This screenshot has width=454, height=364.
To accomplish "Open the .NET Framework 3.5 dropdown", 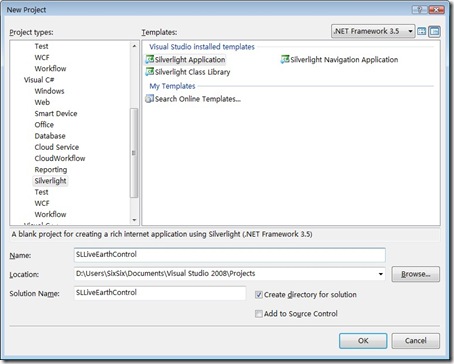I will [x=373, y=31].
